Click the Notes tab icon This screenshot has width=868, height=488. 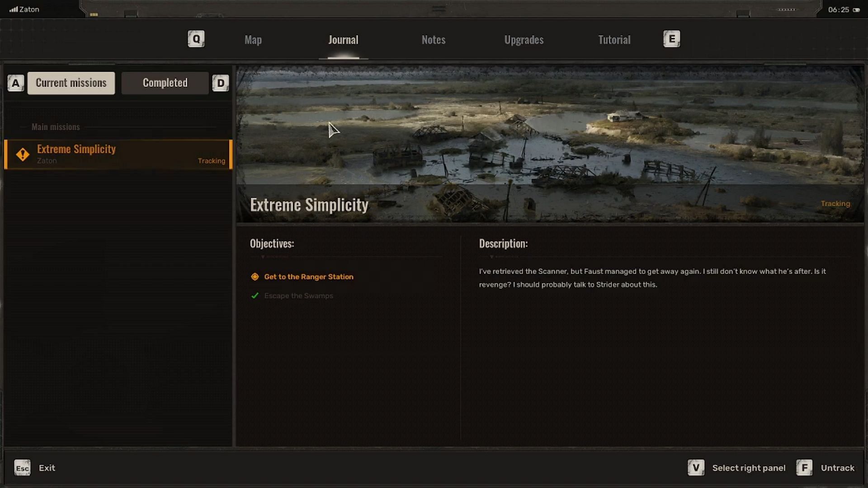point(434,39)
